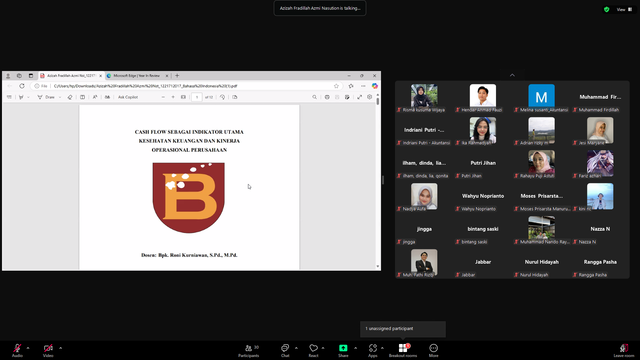Open the Zoom Apps button
640x360 pixels.
[373, 350]
